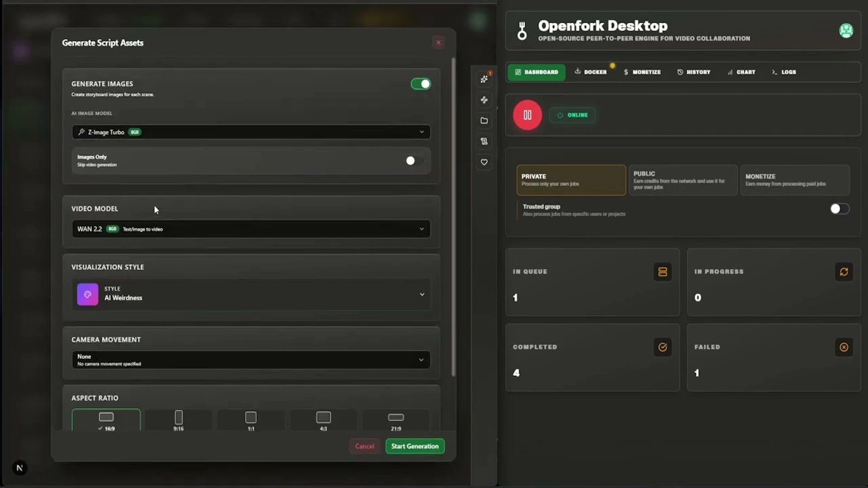
Task: Click the Failed X-circle icon
Action: pyautogui.click(x=844, y=347)
